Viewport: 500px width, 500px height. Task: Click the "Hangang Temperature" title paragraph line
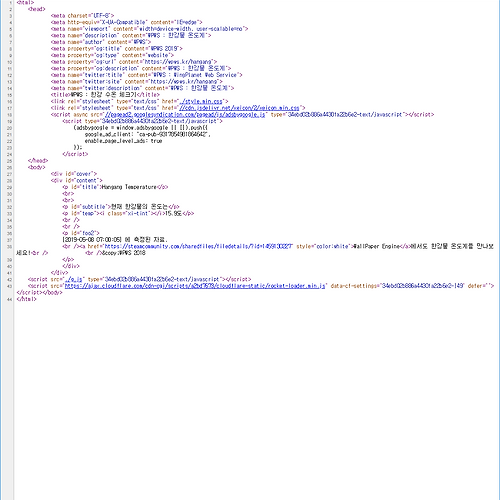[115, 187]
